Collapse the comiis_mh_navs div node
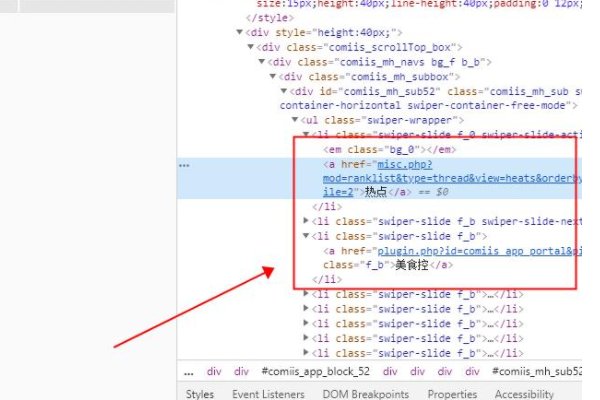This screenshot has width=600, height=400. point(263,61)
